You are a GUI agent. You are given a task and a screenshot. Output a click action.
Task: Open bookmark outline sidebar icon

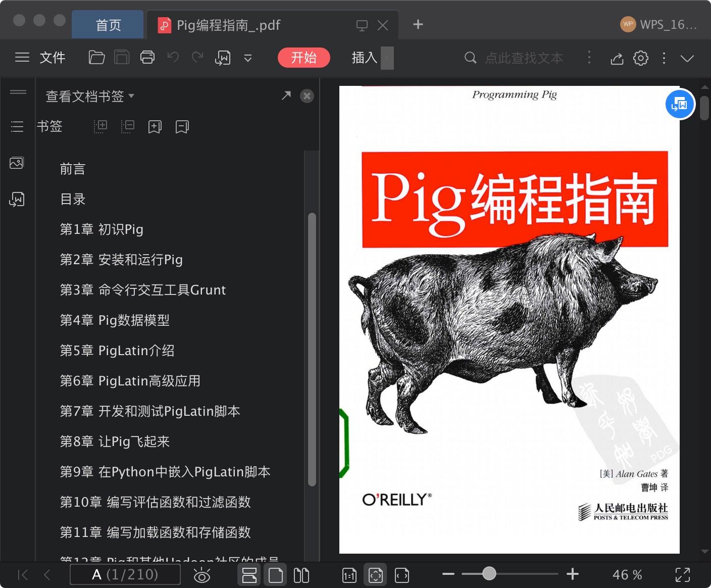pyautogui.click(x=17, y=126)
